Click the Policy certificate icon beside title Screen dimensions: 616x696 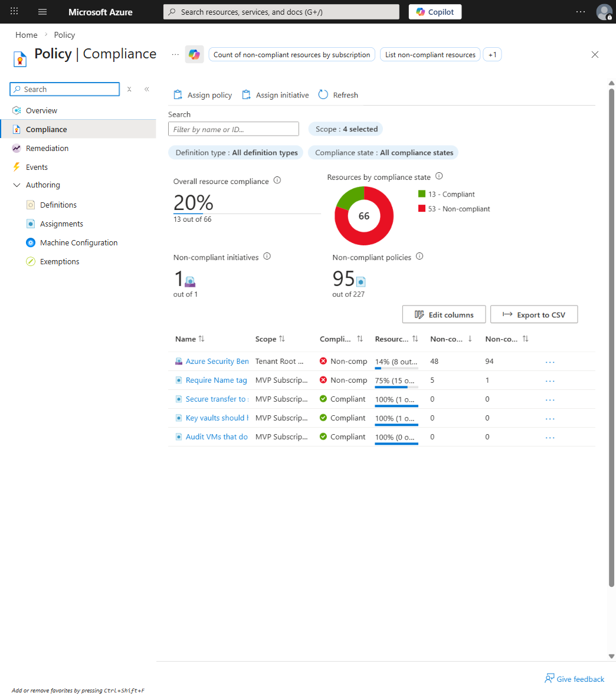pos(19,59)
